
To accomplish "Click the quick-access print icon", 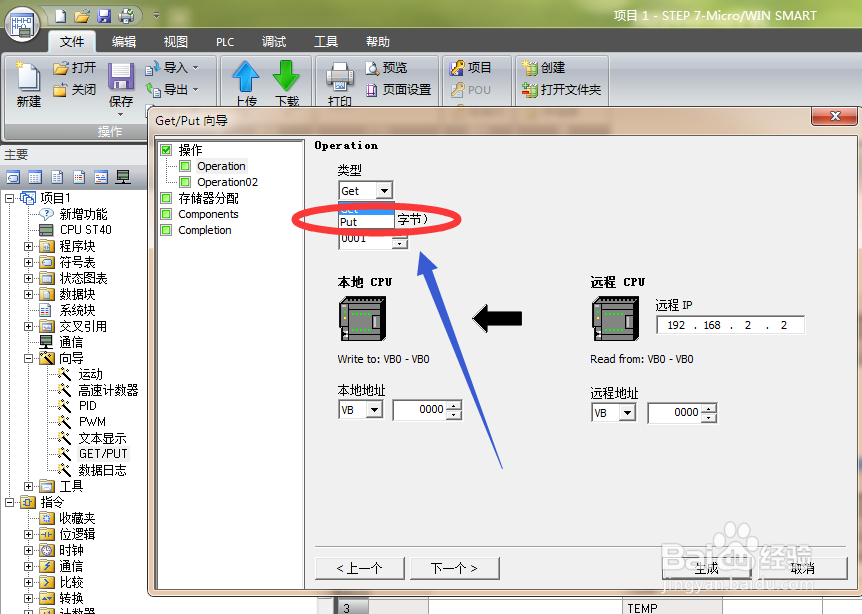I will pos(126,16).
